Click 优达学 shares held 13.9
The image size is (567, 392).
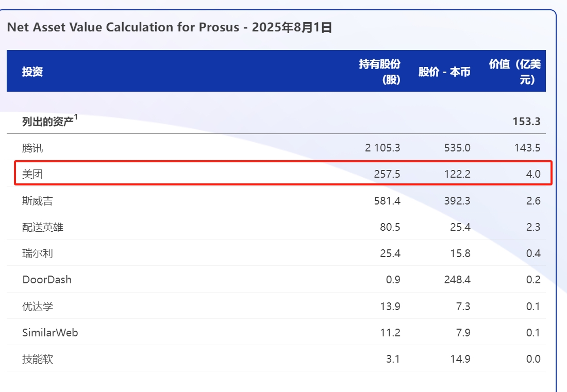(x=390, y=306)
